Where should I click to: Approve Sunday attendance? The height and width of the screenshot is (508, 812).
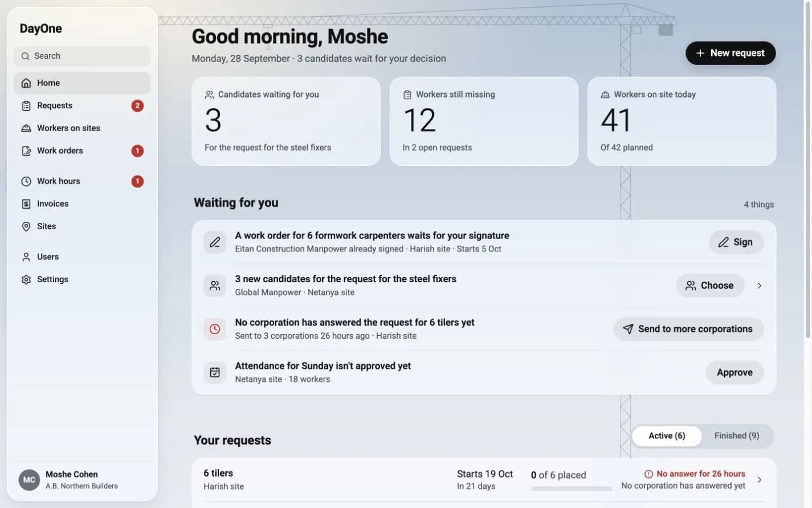point(735,372)
